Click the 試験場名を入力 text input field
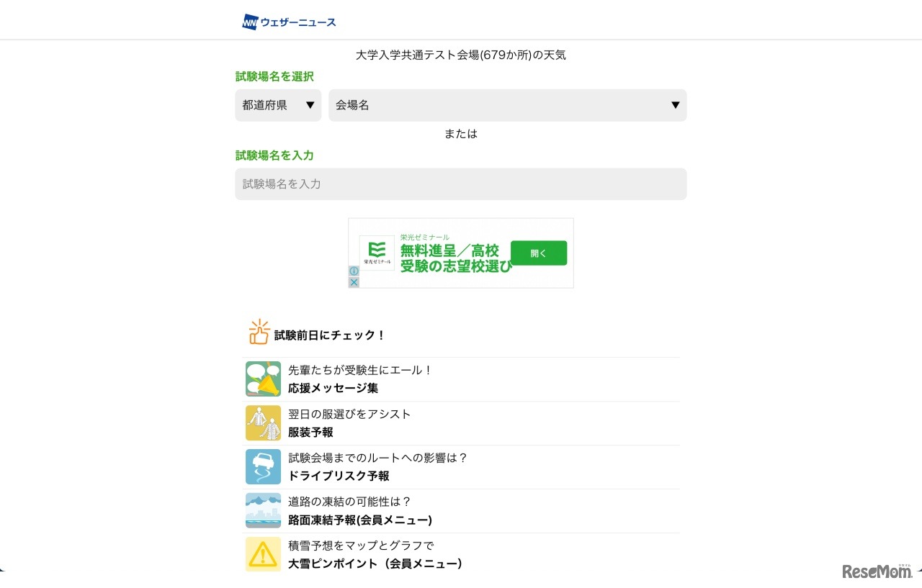This screenshot has width=922, height=588. point(461,184)
